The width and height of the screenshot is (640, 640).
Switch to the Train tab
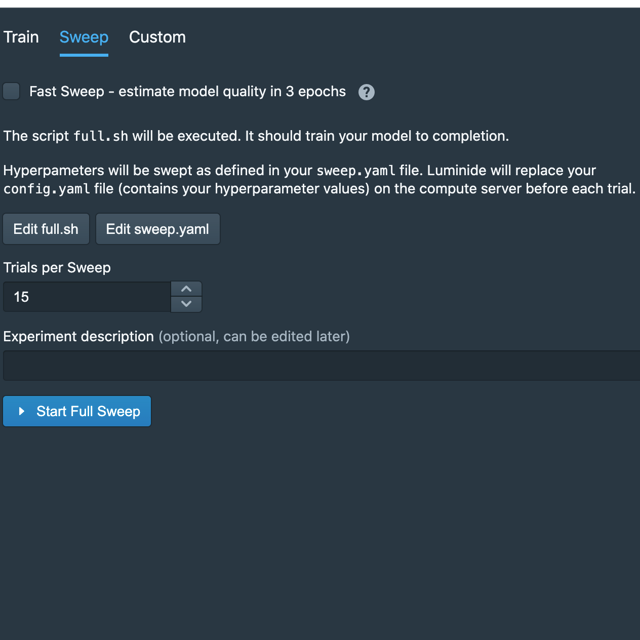click(x=21, y=38)
